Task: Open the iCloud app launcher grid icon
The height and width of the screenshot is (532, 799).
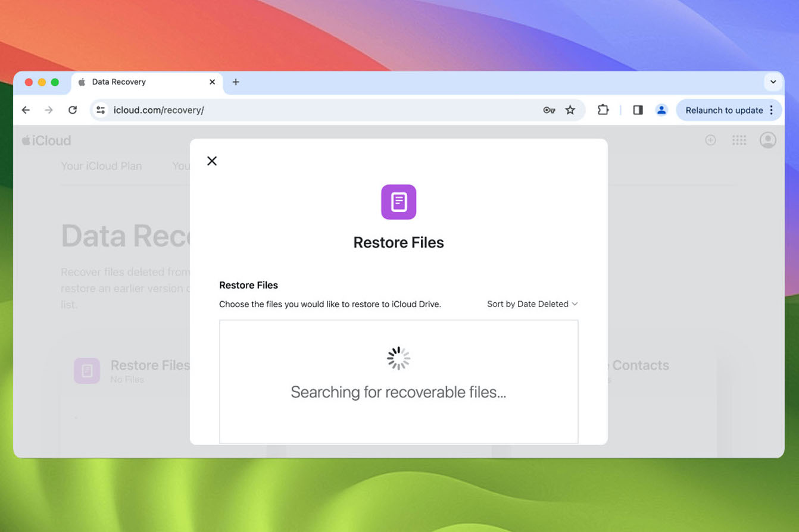Action: pyautogui.click(x=739, y=140)
